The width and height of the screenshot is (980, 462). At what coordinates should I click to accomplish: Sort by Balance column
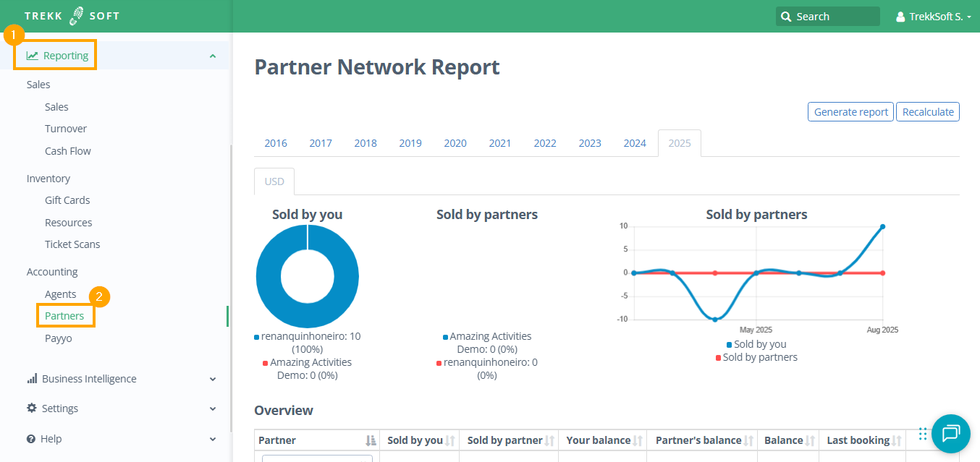pyautogui.click(x=810, y=440)
